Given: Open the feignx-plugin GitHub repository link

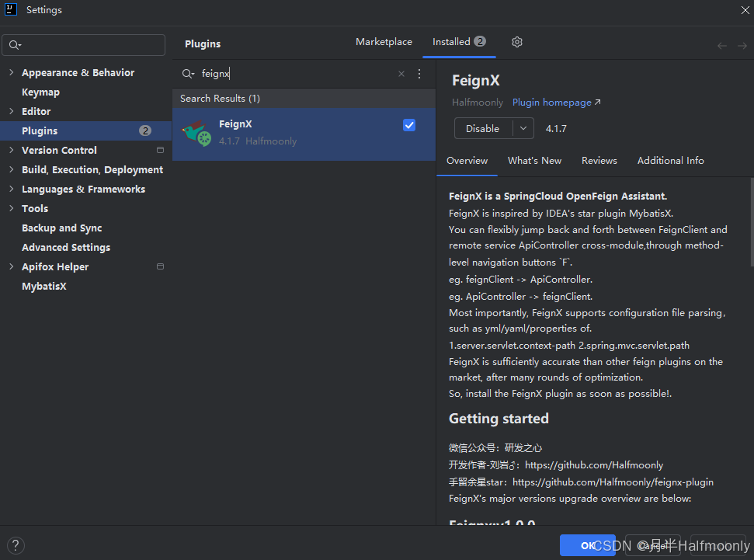Looking at the screenshot, I should (613, 482).
